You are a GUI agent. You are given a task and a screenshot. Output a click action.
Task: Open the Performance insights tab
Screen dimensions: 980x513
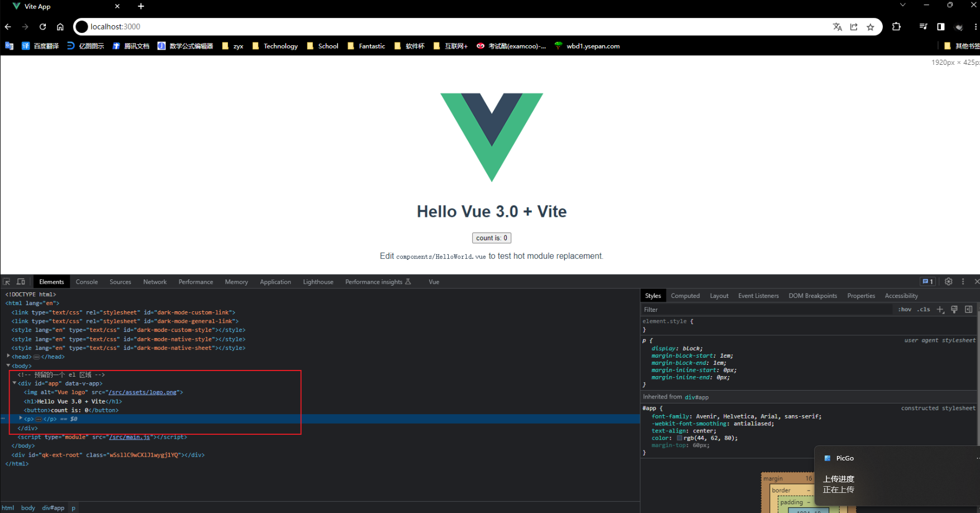[x=378, y=282]
